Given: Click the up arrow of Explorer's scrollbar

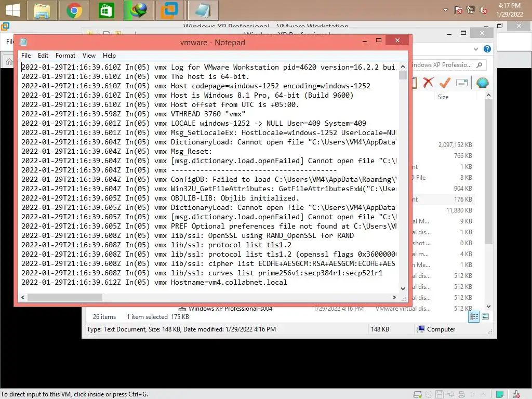Looking at the screenshot, I should (x=488, y=96).
